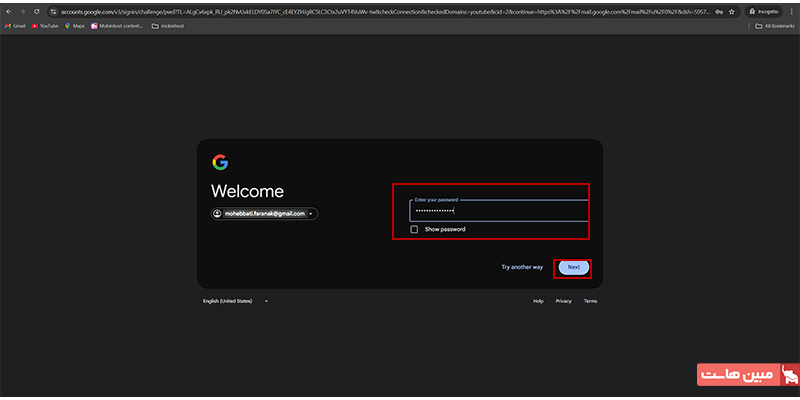Open the Terms link in footer
Image resolution: width=800 pixels, height=400 pixels.
tap(590, 302)
